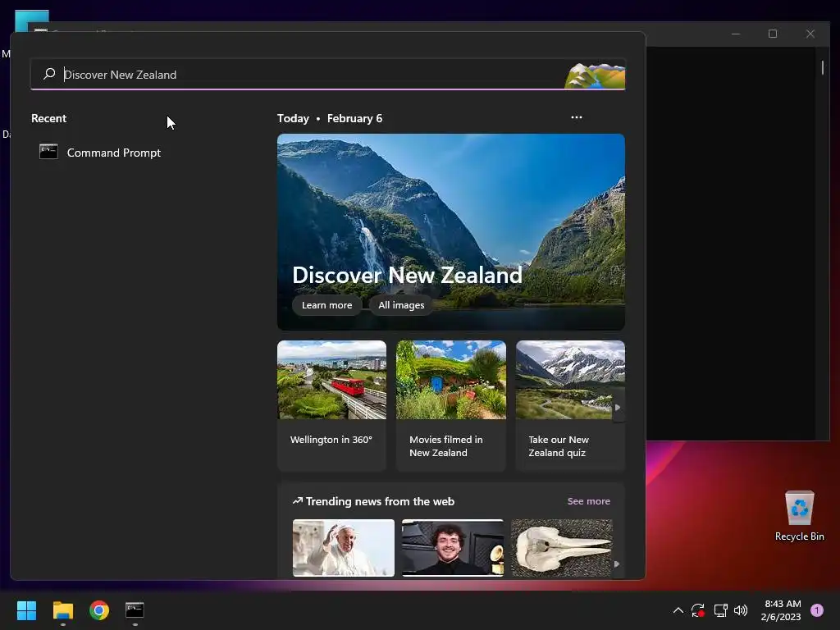This screenshot has height=630, width=840.
Task: Click the Command Prompt icon in Recent
Action: point(48,152)
